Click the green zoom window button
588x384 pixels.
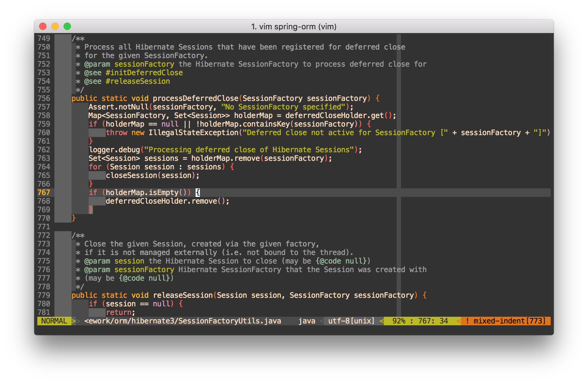point(67,27)
